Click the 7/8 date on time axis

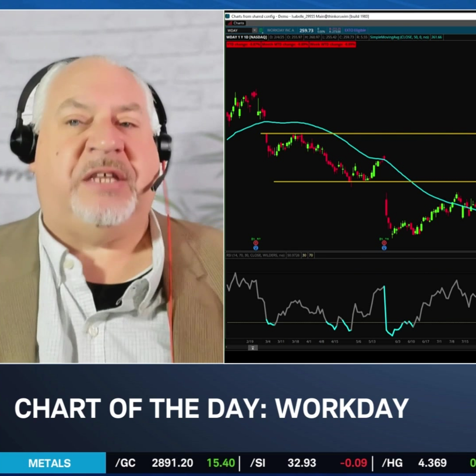[452, 341]
